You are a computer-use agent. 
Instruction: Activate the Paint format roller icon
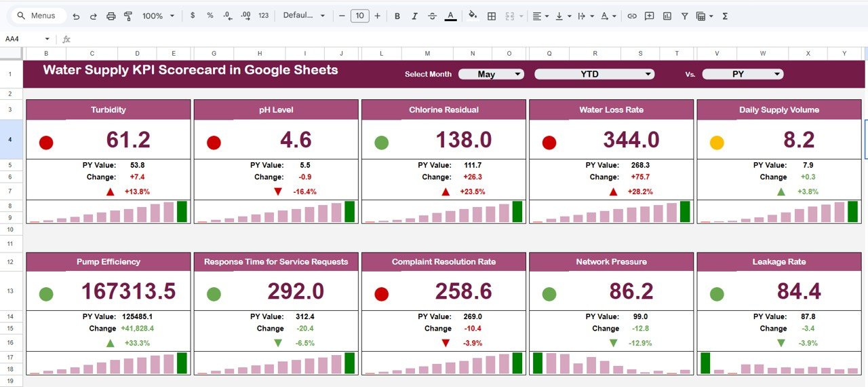click(128, 16)
